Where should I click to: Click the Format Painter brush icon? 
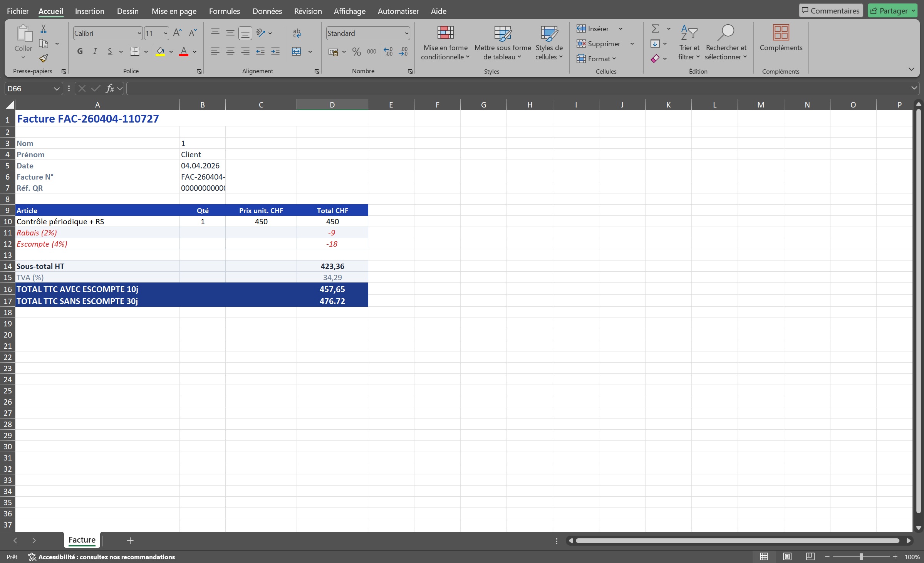tap(44, 59)
